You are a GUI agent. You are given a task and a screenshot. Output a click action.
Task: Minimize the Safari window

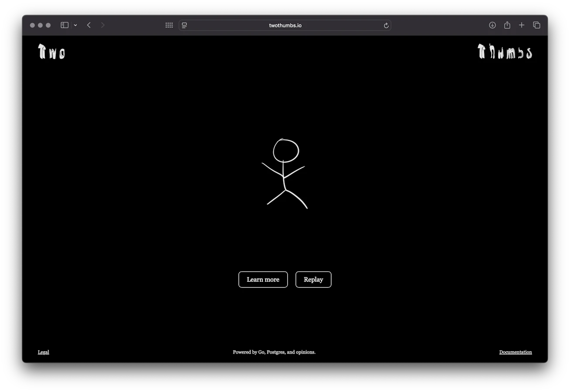40,25
